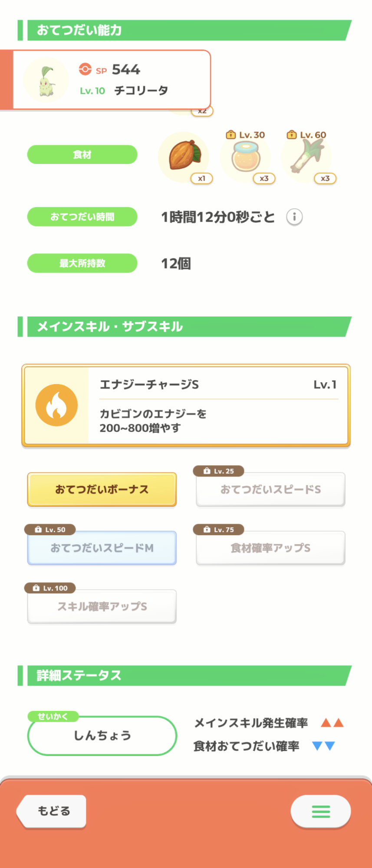
Task: Tap the flame main skill icon
Action: click(56, 405)
